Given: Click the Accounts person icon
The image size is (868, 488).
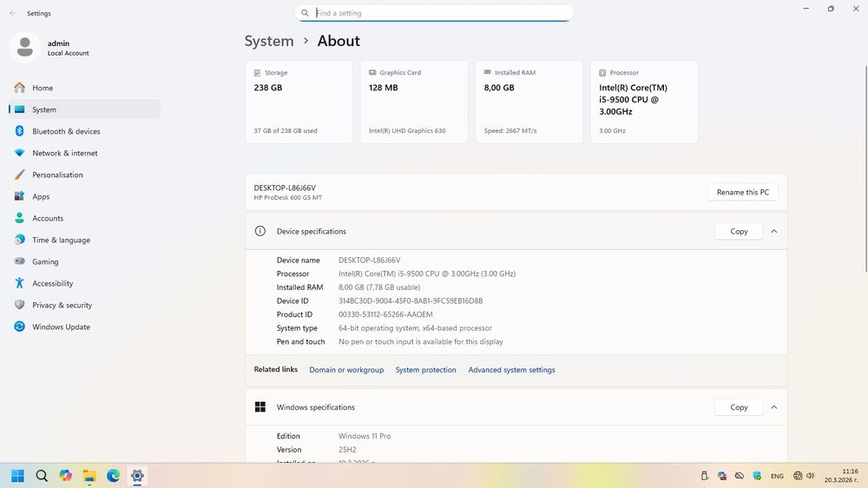Looking at the screenshot, I should pyautogui.click(x=19, y=218).
